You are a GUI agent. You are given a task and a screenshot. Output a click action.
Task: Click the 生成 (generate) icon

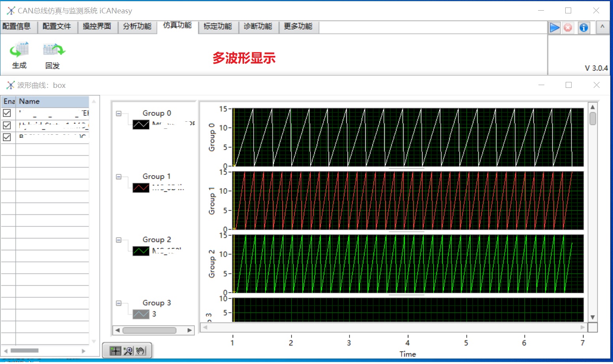click(19, 50)
